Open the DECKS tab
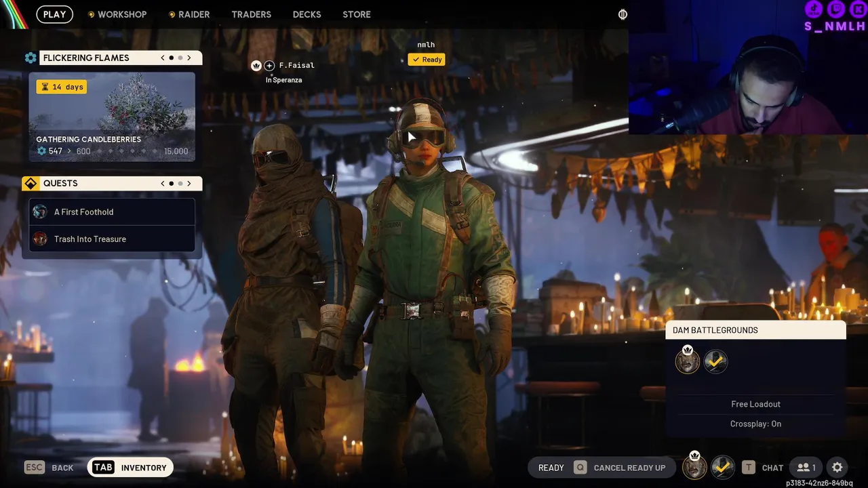Image resolution: width=868 pixels, height=488 pixels. (x=307, y=14)
